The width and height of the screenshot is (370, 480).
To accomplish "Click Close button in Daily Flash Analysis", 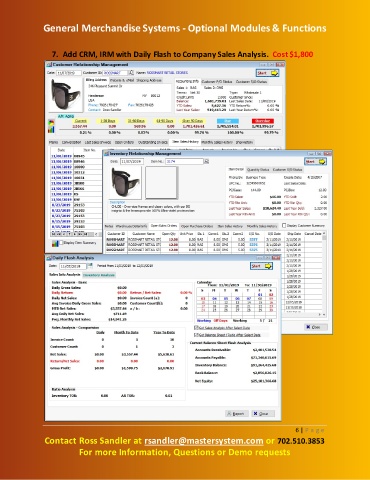I will coord(263,413).
